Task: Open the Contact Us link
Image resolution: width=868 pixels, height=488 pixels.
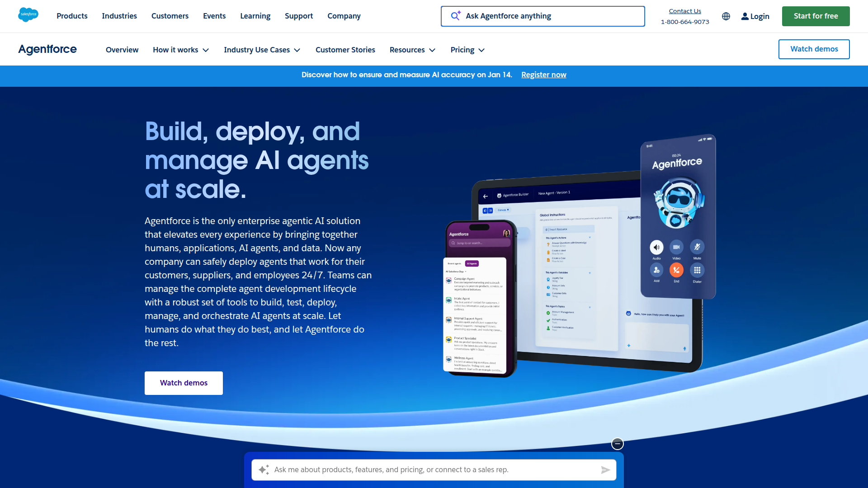Action: click(684, 11)
